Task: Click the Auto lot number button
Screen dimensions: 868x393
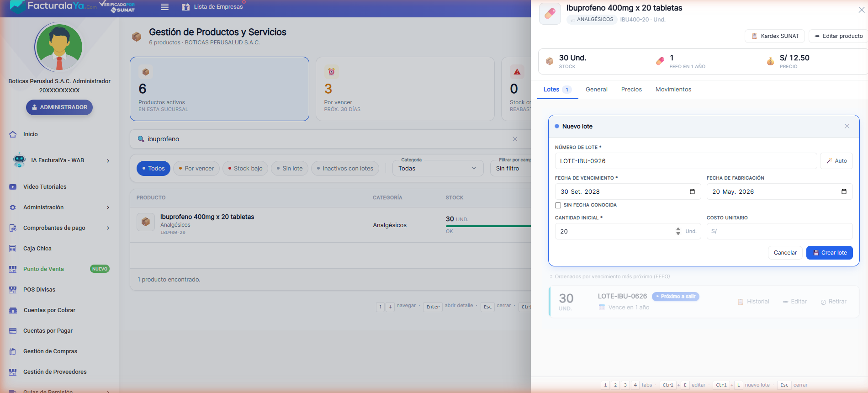Action: [x=836, y=161]
